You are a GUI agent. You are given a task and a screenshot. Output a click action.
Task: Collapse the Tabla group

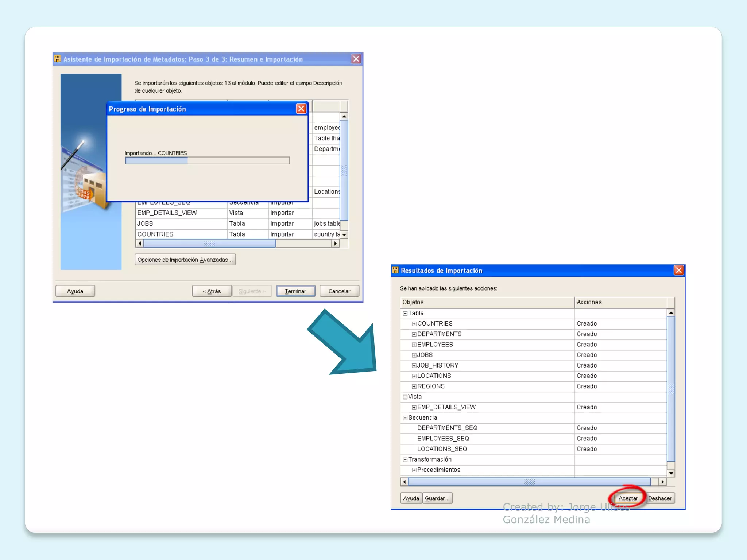click(405, 313)
